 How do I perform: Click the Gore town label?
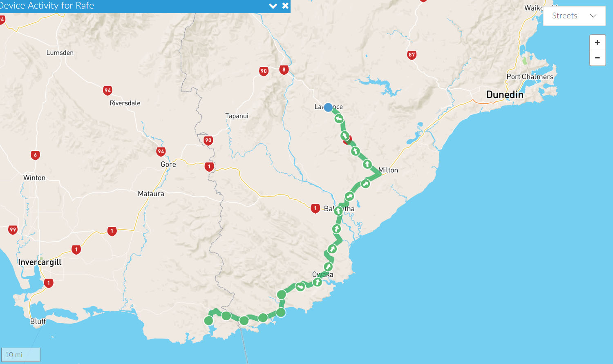[x=168, y=164]
